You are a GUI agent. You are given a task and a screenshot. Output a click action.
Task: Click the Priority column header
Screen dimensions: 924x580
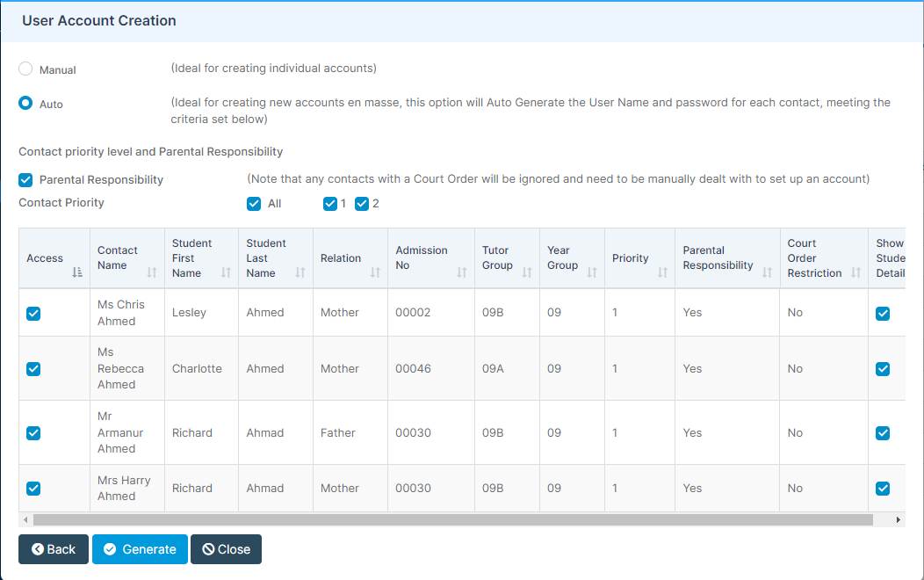click(x=639, y=258)
